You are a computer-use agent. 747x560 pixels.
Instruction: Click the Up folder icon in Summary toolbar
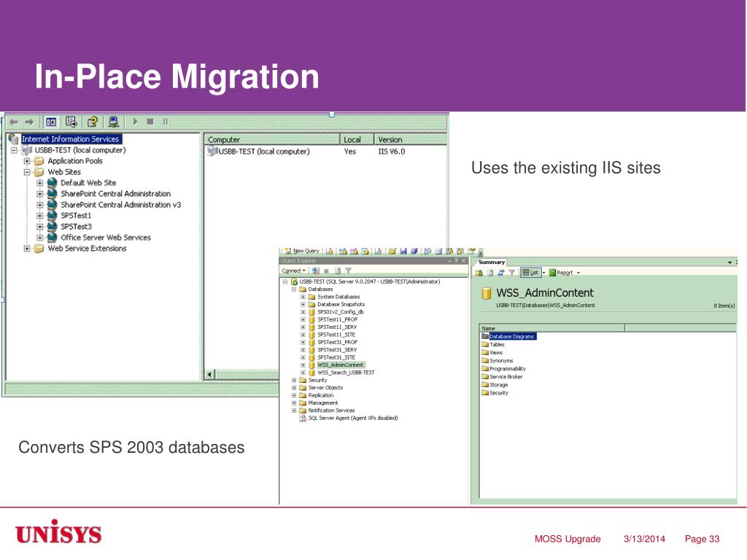(x=479, y=273)
